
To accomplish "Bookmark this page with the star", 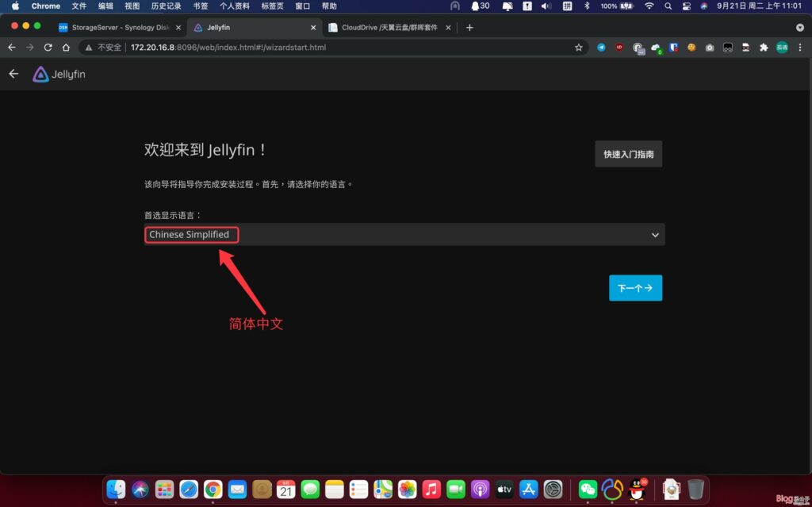I will 578,47.
